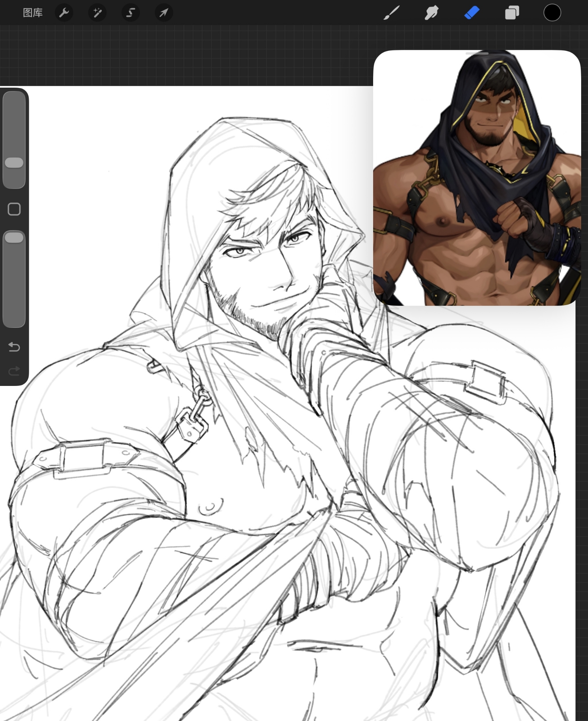
Task: Open the 图库 gallery
Action: [32, 13]
